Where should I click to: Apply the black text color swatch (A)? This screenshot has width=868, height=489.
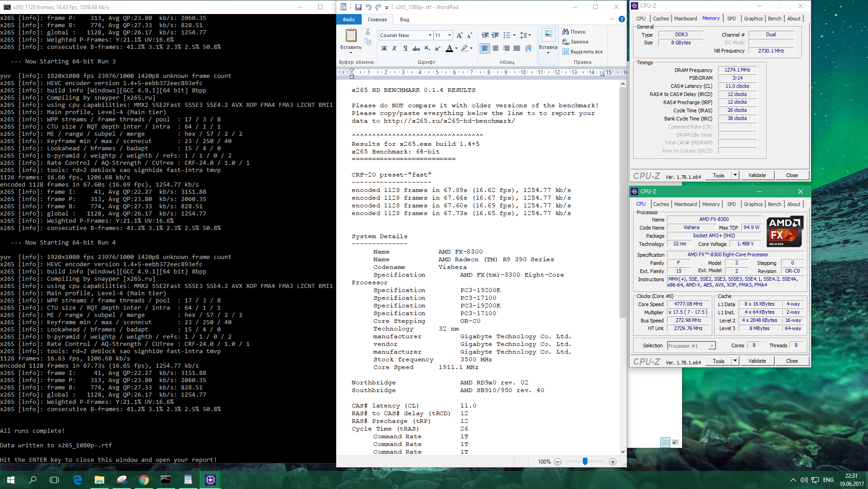pos(449,48)
